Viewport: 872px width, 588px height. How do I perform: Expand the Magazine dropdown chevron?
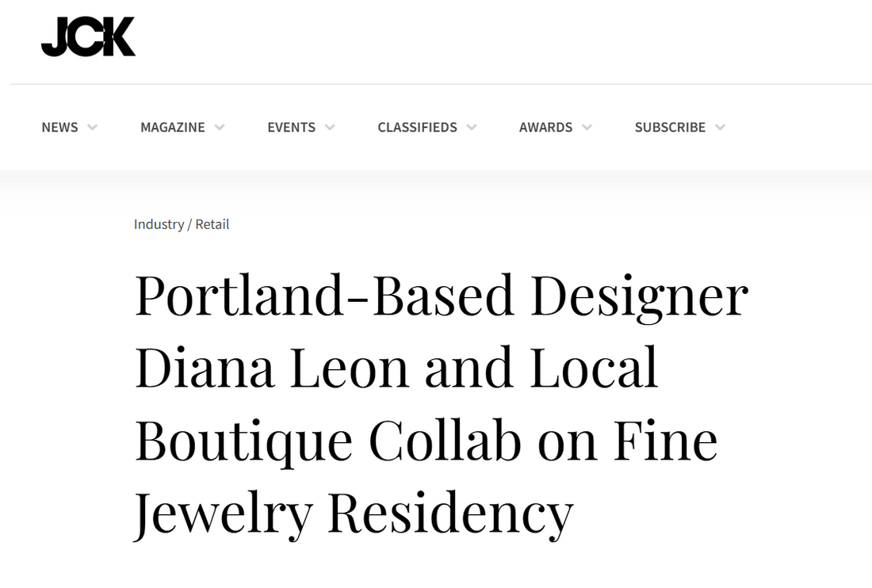220,127
